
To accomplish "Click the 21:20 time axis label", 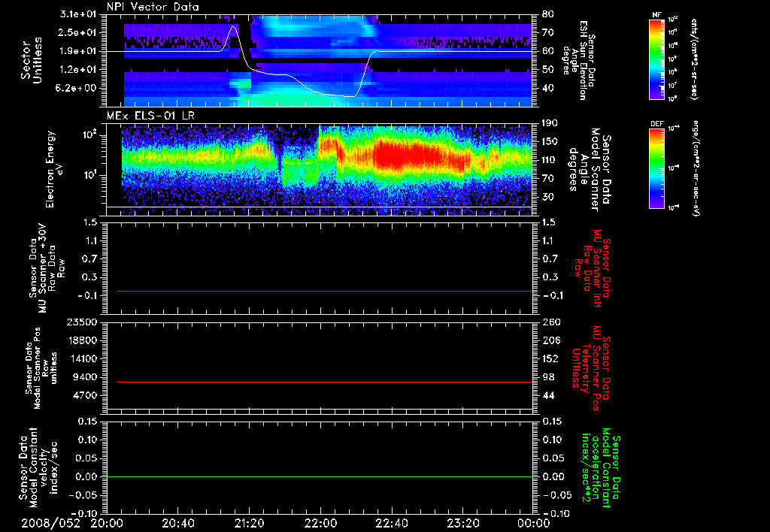I will 249,523.
